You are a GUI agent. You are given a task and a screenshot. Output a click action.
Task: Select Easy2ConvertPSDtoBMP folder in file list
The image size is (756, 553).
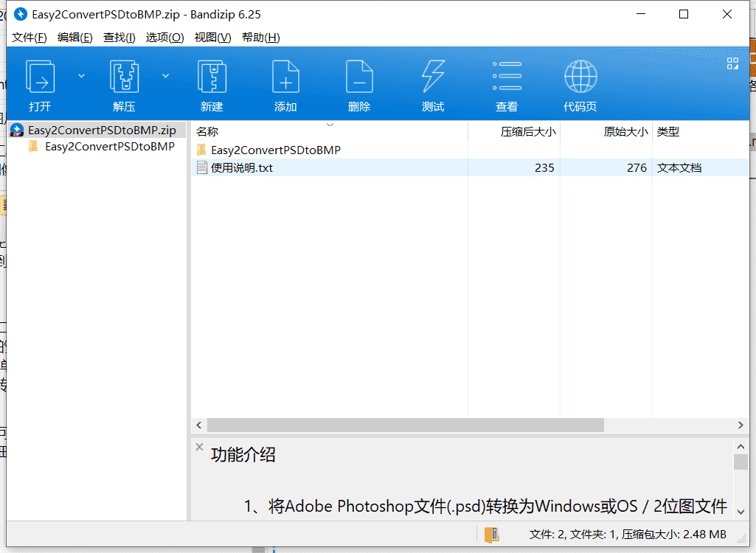[276, 150]
